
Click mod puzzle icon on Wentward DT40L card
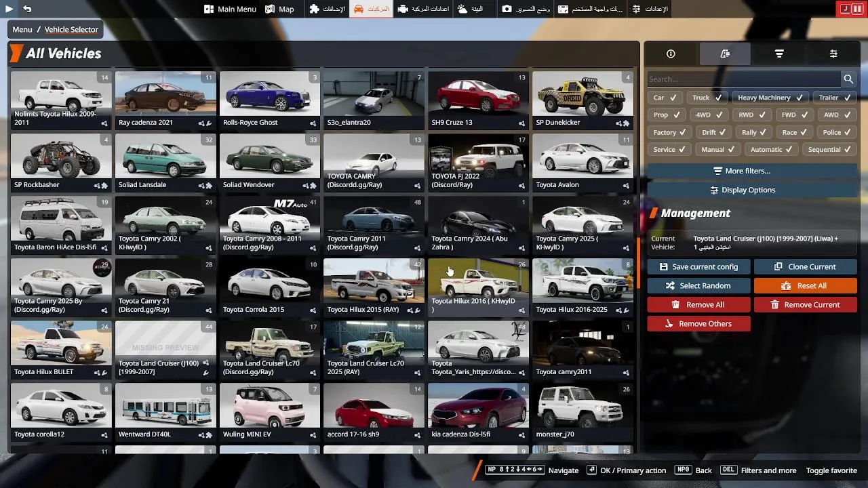[209, 435]
